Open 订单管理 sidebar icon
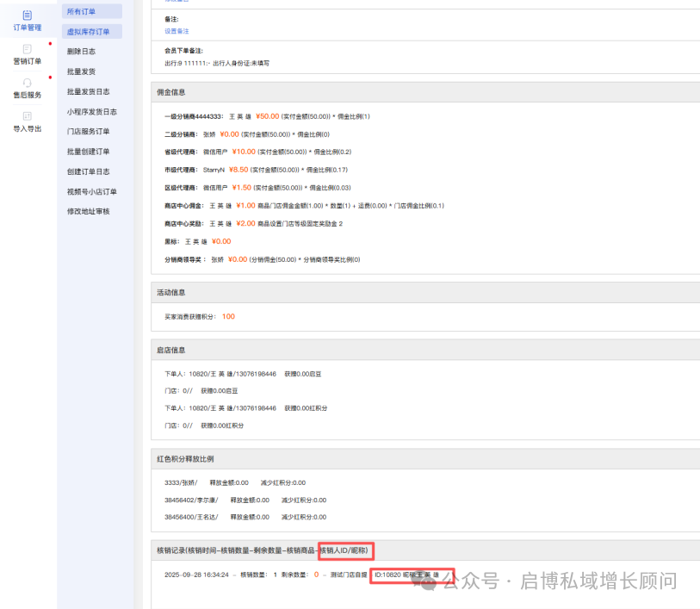 tap(27, 16)
